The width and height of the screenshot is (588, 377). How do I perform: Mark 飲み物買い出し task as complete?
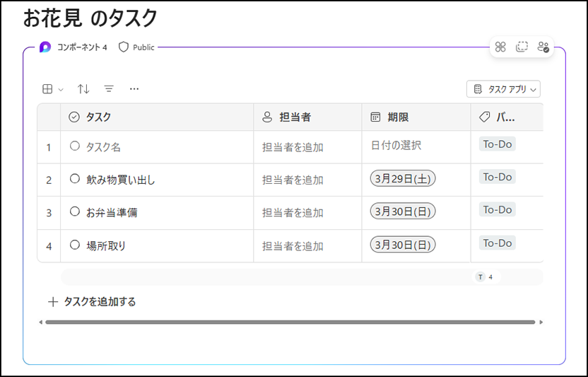75,179
